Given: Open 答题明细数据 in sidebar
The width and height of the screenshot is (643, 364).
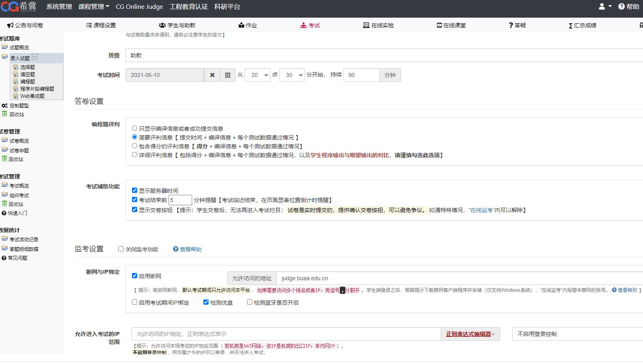Looking at the screenshot, I should [x=24, y=249].
